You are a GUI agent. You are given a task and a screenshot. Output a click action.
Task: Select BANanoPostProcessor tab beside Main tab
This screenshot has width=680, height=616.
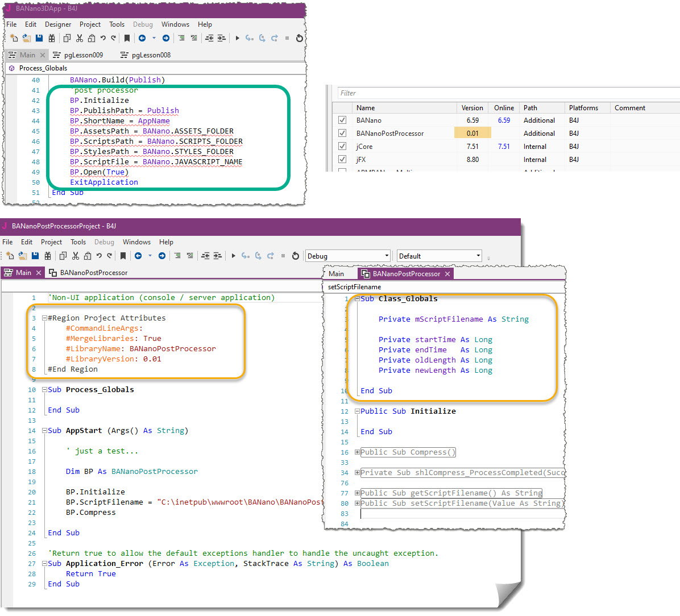click(89, 273)
